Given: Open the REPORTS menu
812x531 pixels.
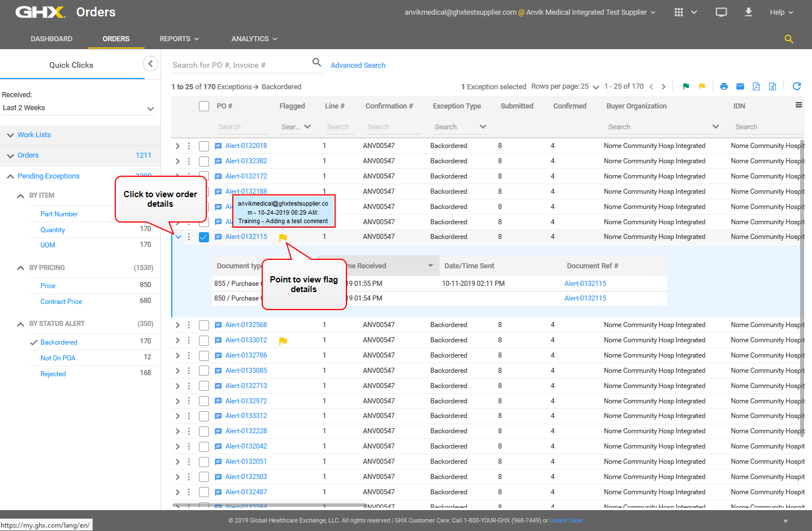Looking at the screenshot, I should point(179,39).
